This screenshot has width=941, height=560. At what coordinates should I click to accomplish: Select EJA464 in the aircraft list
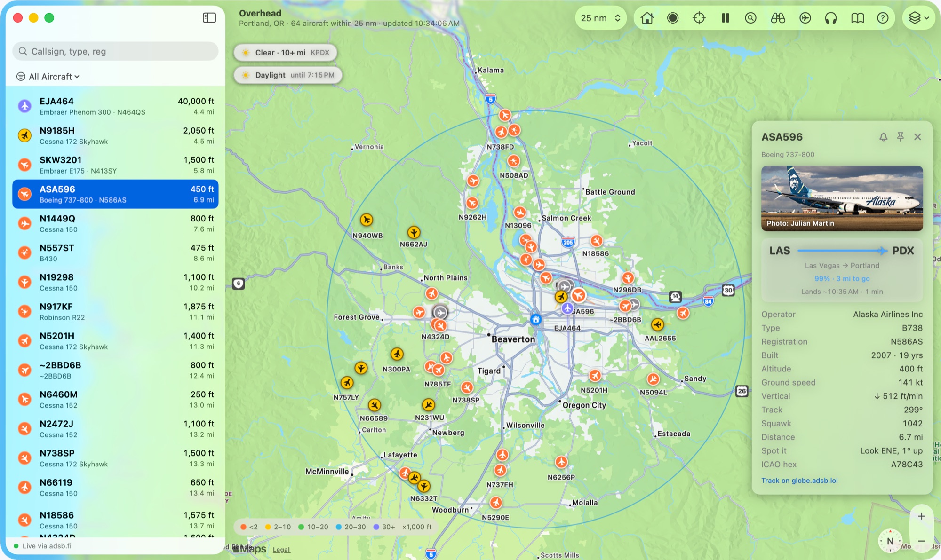pyautogui.click(x=115, y=106)
